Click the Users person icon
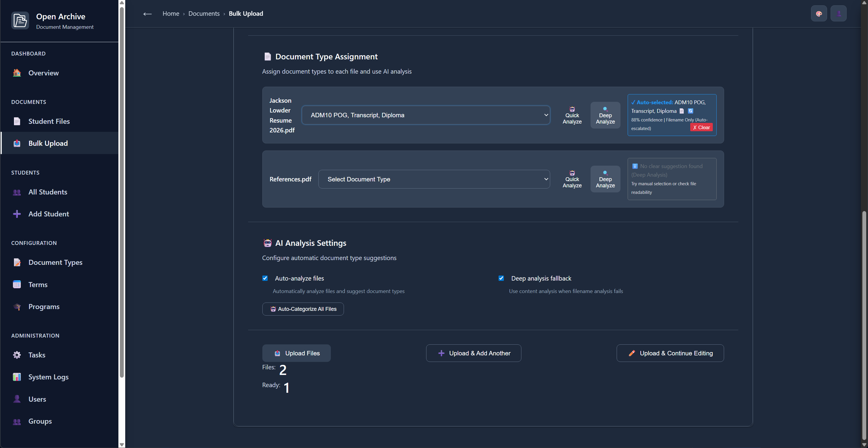Viewport: 868px width, 448px height. [x=17, y=399]
